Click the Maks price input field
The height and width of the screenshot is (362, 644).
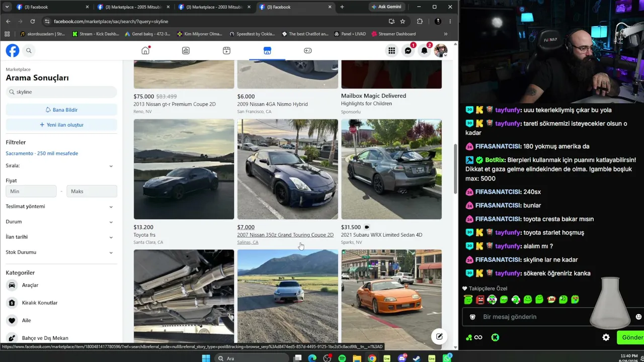pos(92,191)
